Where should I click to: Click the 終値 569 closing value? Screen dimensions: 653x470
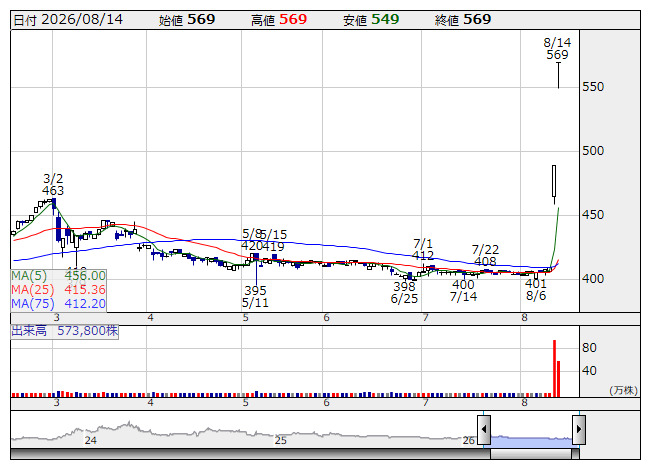pos(463,20)
